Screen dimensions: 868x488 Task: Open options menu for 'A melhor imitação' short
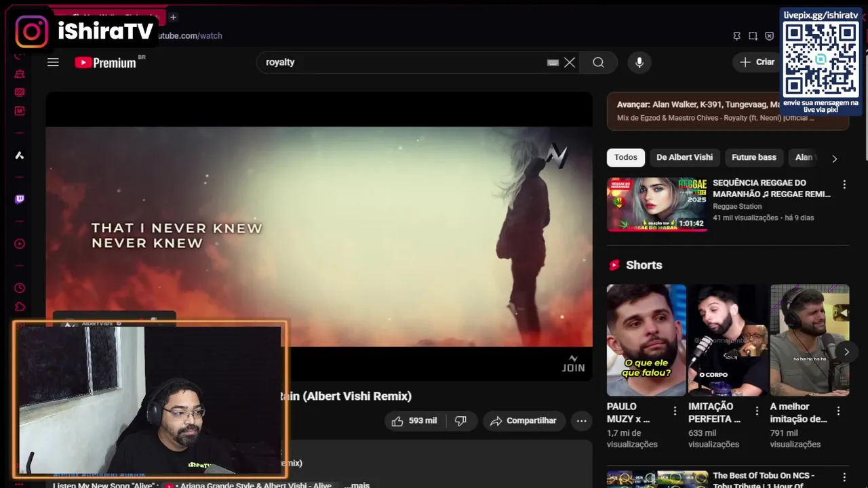click(x=838, y=411)
